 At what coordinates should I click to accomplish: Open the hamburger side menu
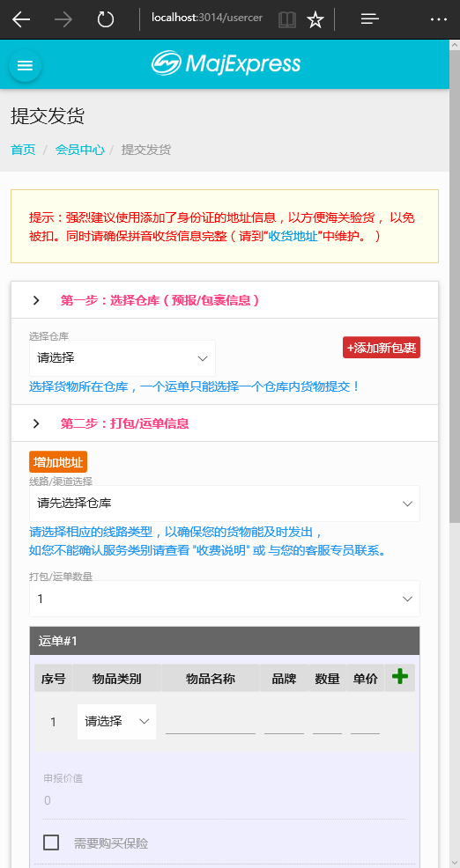coord(25,65)
